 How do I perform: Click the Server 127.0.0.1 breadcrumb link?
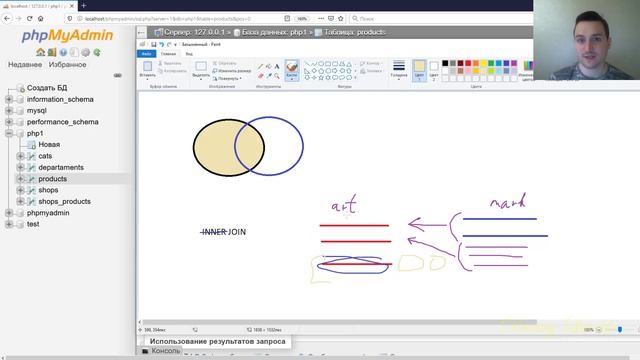[x=194, y=32]
